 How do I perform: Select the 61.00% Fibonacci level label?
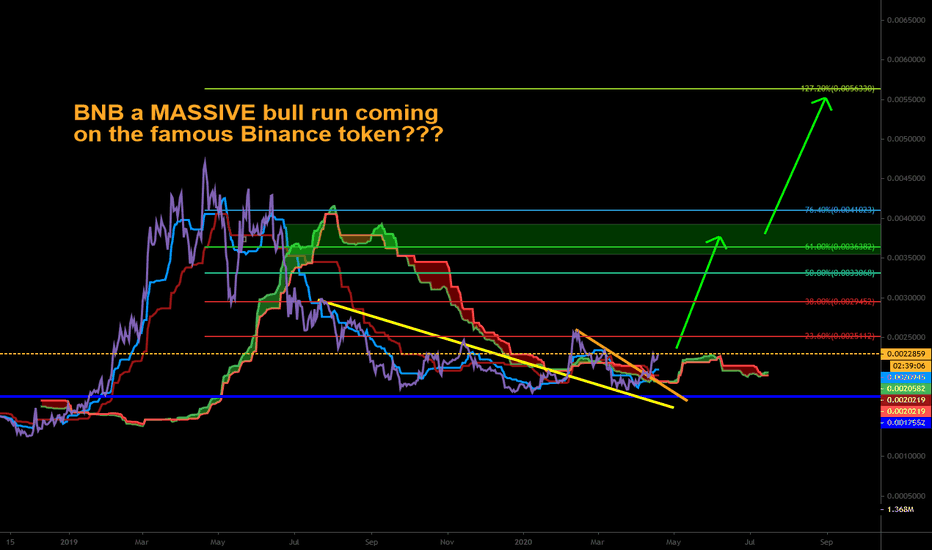point(839,247)
